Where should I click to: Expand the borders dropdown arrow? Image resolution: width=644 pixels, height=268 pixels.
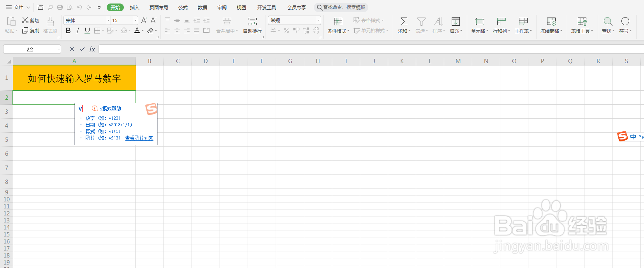103,31
